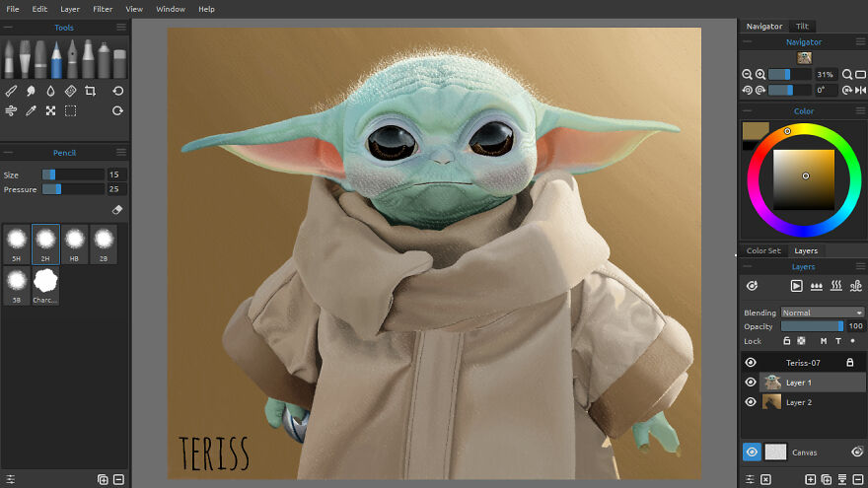Open the Blending mode Normal dropdown

point(822,313)
